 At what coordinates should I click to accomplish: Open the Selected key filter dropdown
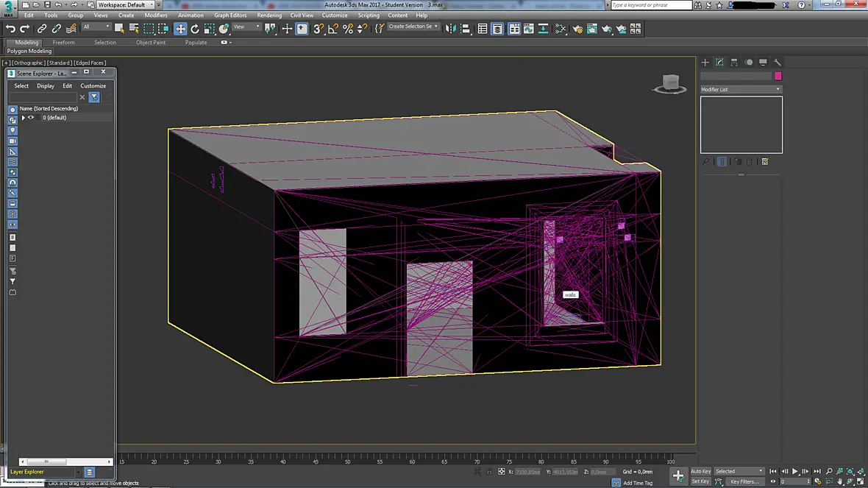[739, 471]
